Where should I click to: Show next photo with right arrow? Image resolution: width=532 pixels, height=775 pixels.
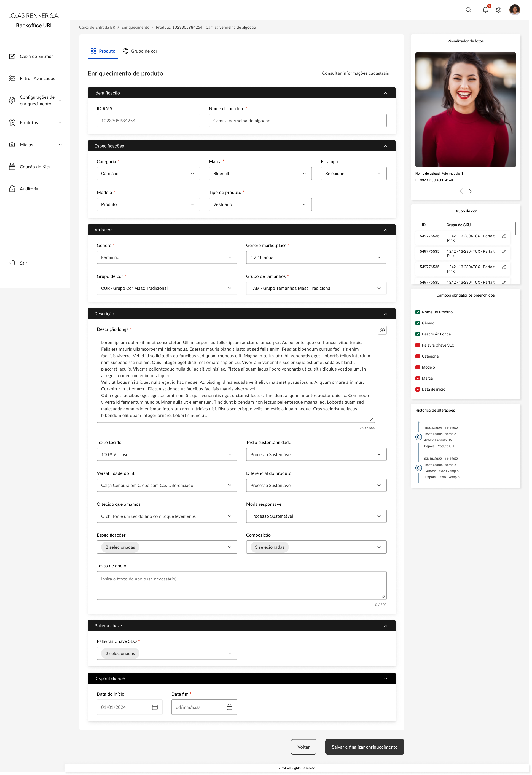click(470, 191)
